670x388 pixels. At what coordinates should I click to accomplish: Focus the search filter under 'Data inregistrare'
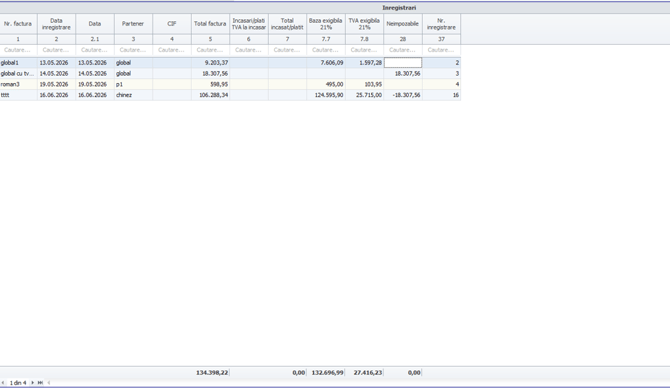56,50
